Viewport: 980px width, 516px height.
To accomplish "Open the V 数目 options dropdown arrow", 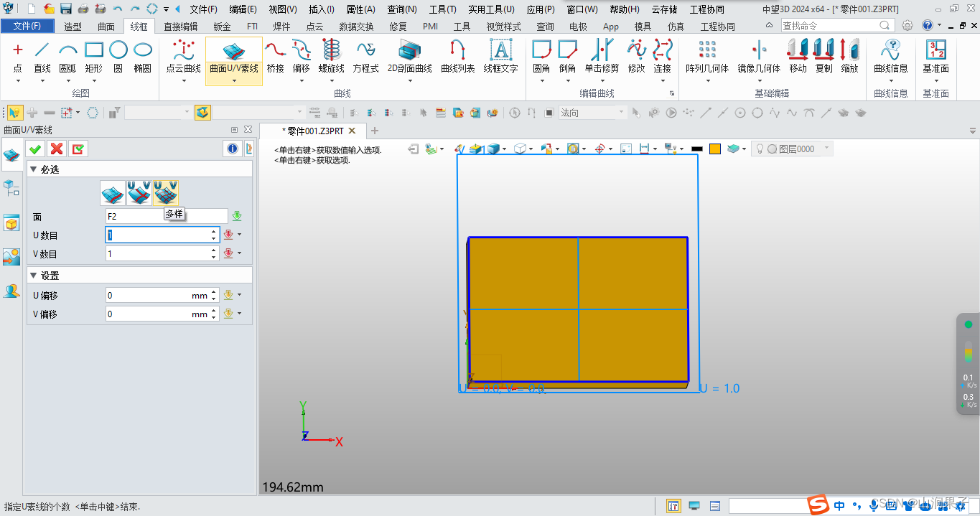I will (x=239, y=253).
